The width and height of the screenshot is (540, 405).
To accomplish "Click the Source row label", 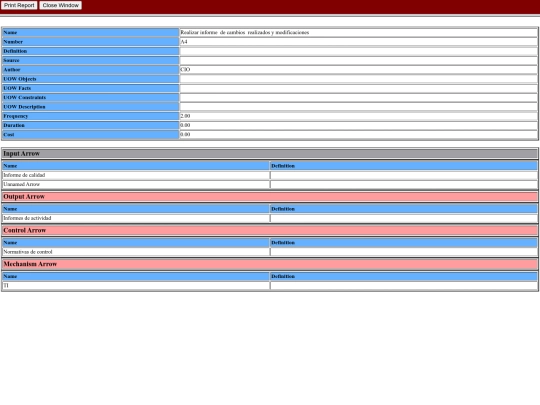I will (x=90, y=60).
